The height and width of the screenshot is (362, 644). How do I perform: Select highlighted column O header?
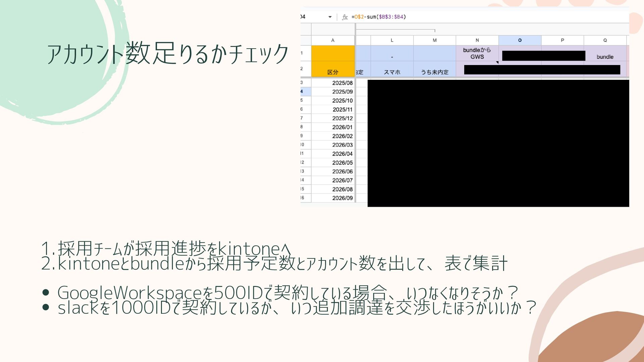coord(520,40)
